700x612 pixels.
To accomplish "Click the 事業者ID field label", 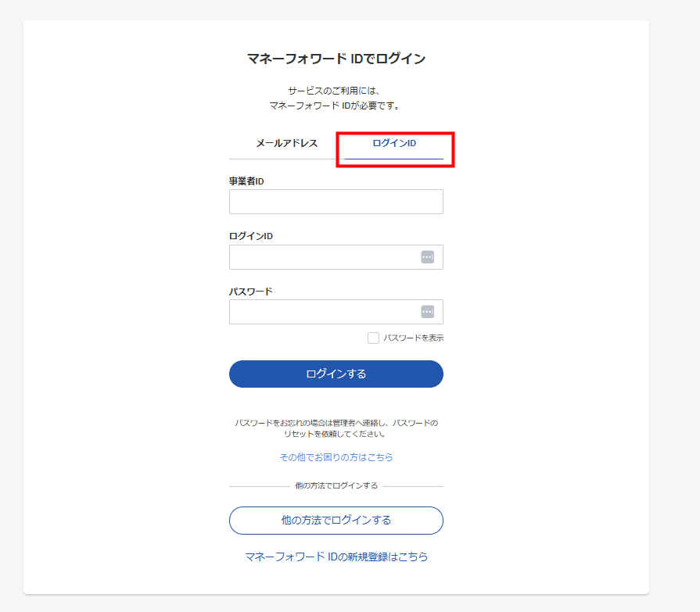I will pyautogui.click(x=246, y=181).
